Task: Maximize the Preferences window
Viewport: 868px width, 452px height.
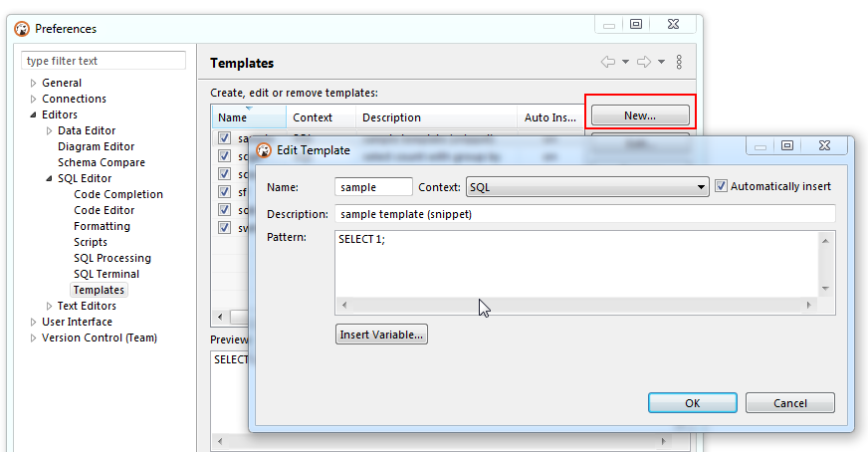Action: coord(636,24)
